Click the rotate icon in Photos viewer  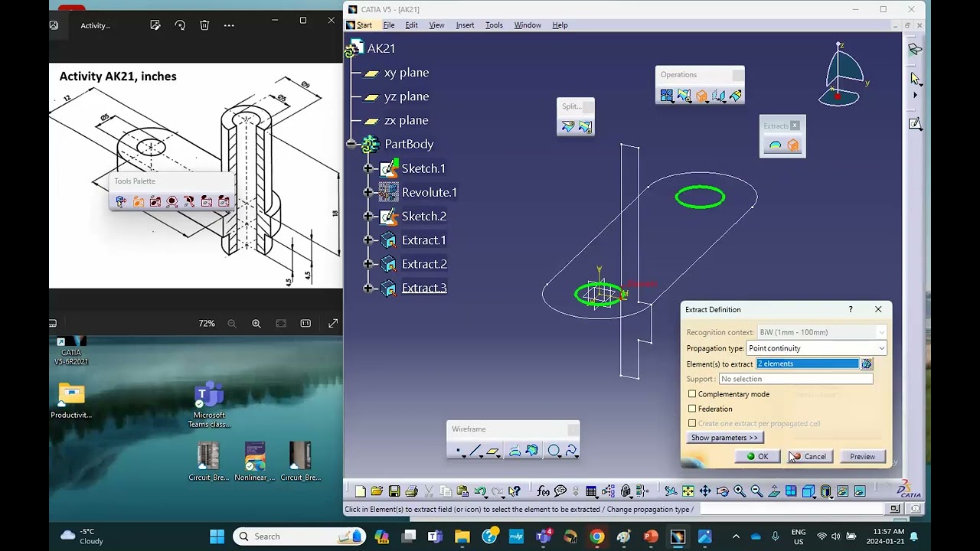pos(180,25)
